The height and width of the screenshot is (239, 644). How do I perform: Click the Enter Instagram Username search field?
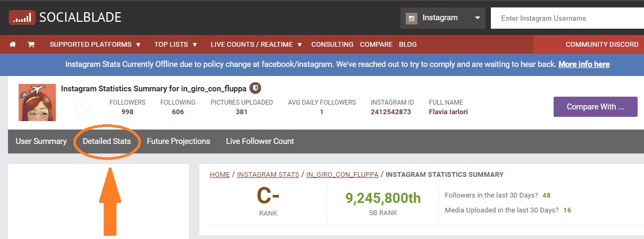[567, 18]
